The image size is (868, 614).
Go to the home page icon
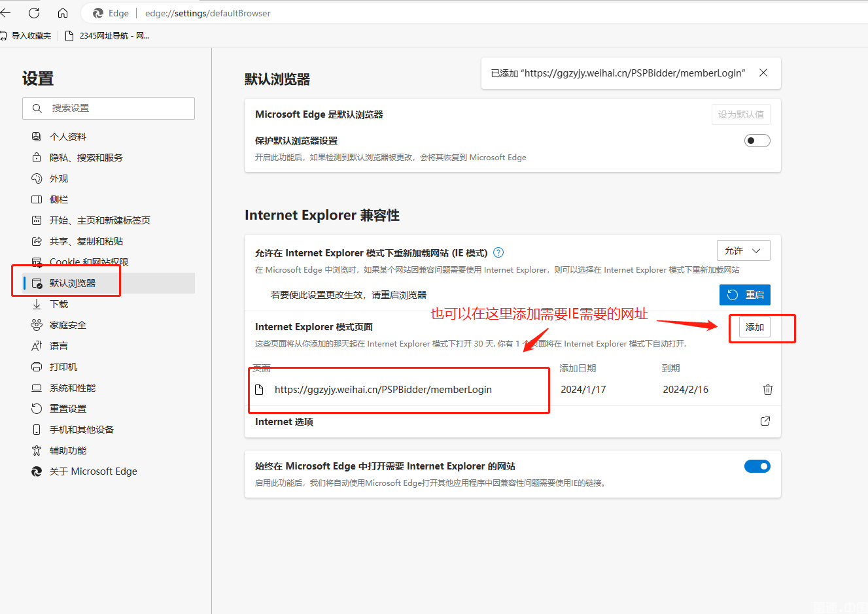click(x=63, y=13)
